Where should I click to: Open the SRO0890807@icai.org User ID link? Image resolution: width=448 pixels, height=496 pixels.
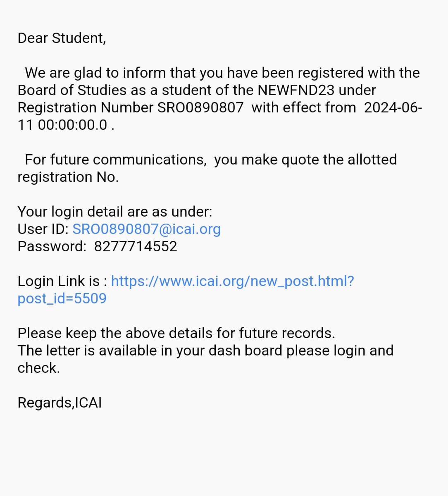146,229
